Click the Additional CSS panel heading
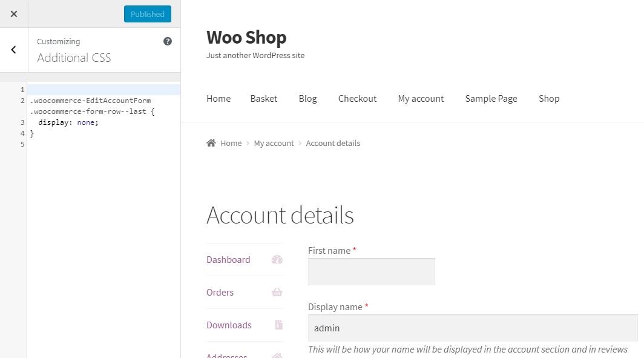This screenshot has width=644, height=358. pyautogui.click(x=74, y=58)
